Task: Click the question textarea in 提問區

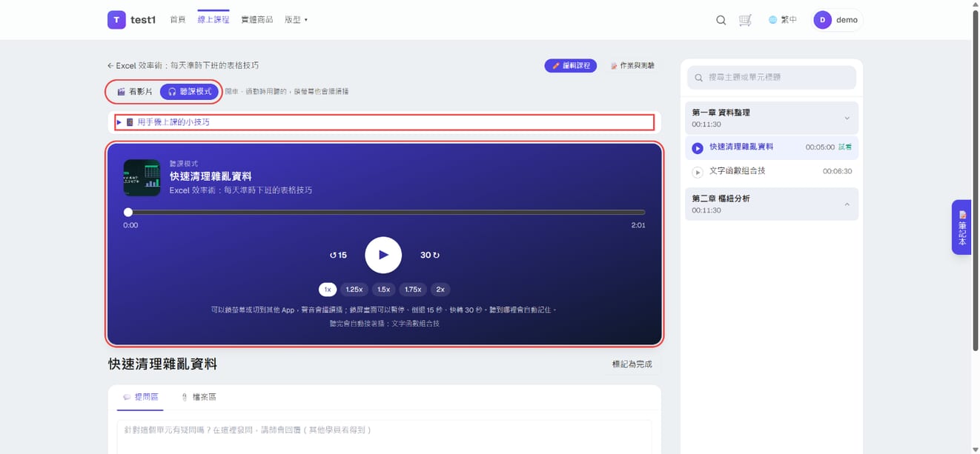Action: click(384, 437)
